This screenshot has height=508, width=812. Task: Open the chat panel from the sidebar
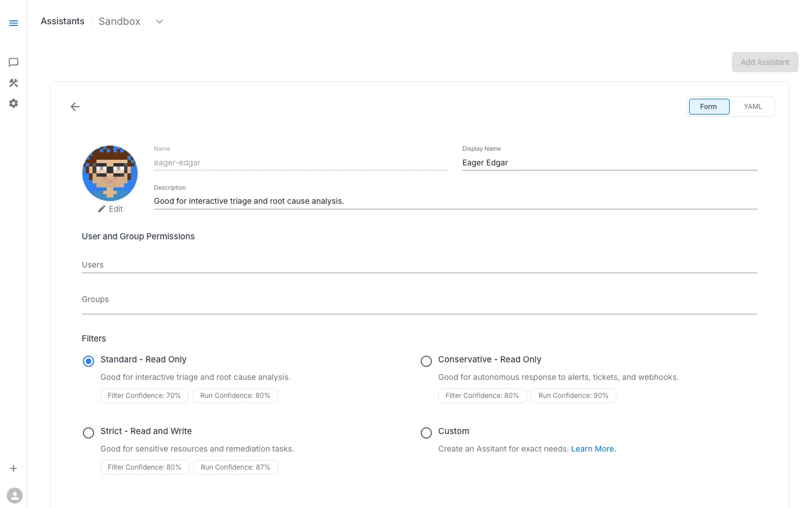click(14, 62)
